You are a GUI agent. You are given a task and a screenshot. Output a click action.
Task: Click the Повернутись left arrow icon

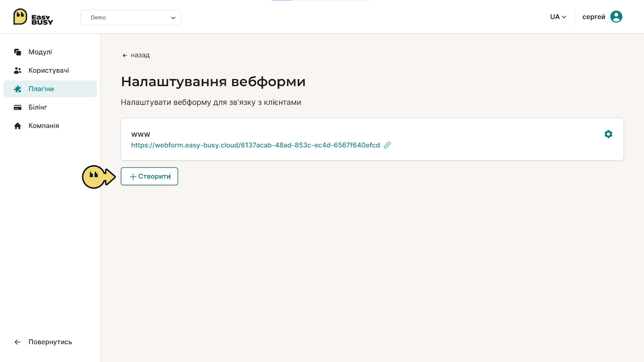coord(18,342)
